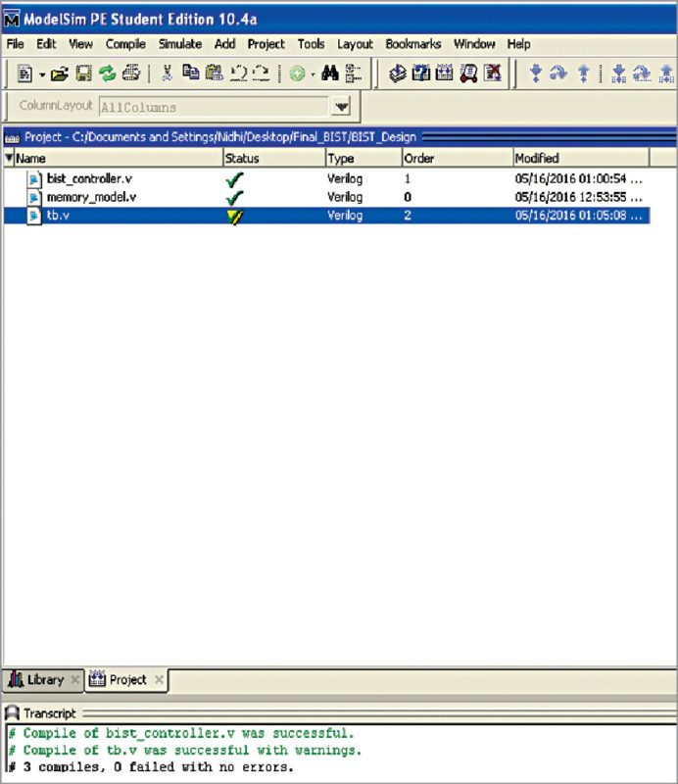Select bist_controller.v in project list

click(x=89, y=179)
